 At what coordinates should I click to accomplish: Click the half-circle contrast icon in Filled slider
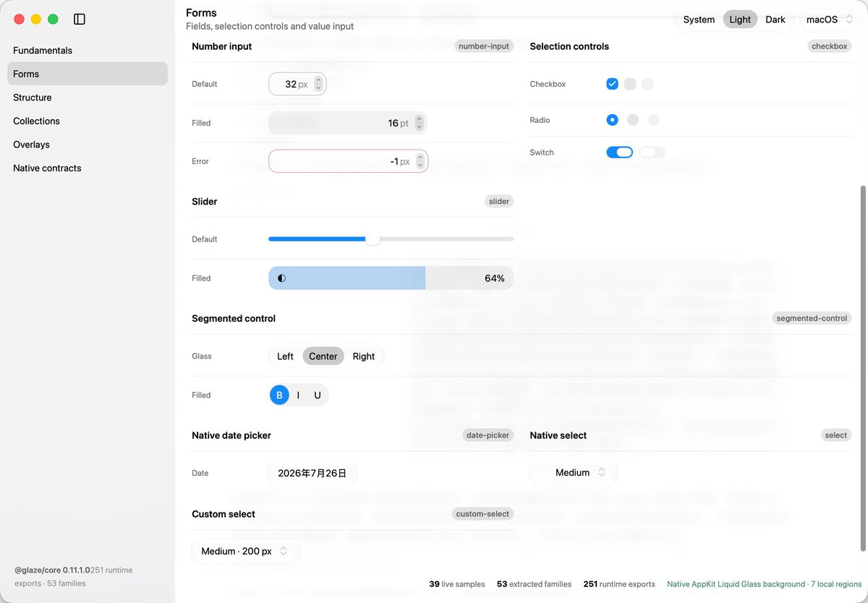coord(281,278)
